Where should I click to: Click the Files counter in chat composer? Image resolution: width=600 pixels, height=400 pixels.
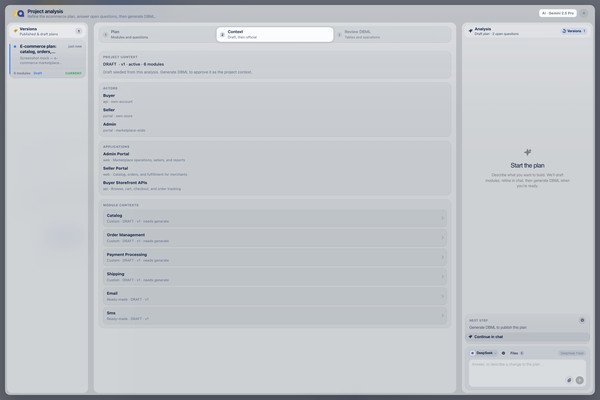point(517,353)
